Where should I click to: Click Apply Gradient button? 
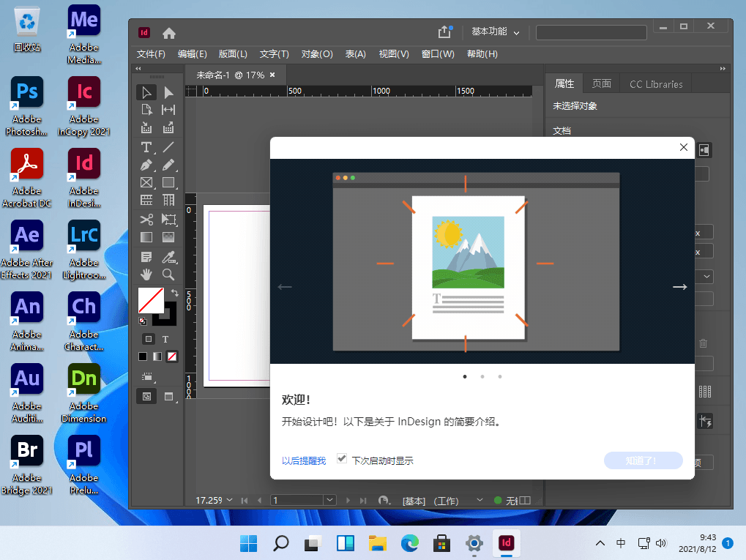click(157, 356)
